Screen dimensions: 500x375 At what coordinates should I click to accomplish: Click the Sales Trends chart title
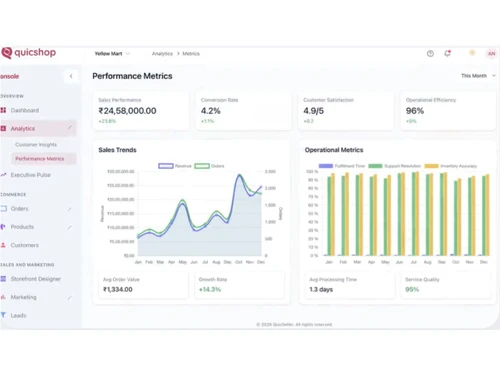tap(117, 150)
